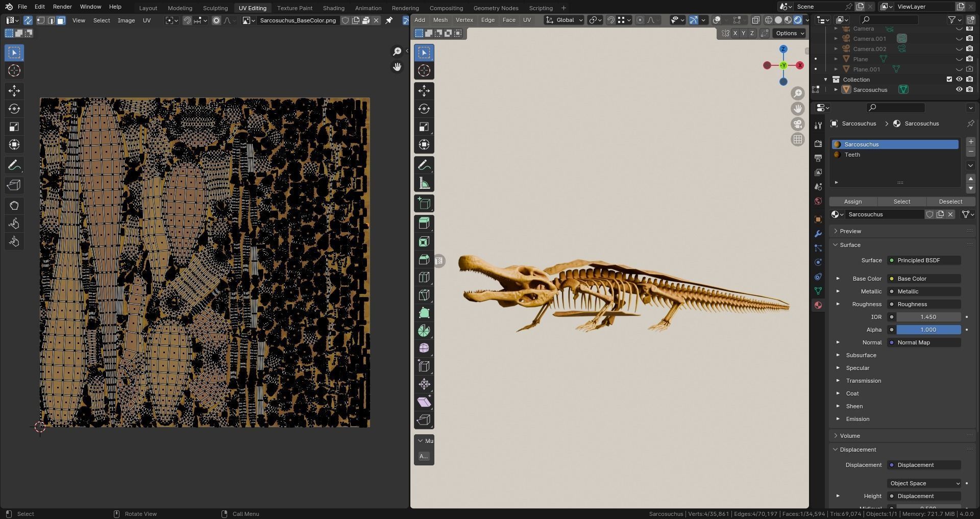Image resolution: width=980 pixels, height=519 pixels.
Task: Switch to the Texture Paint workspace tab
Action: [x=295, y=8]
